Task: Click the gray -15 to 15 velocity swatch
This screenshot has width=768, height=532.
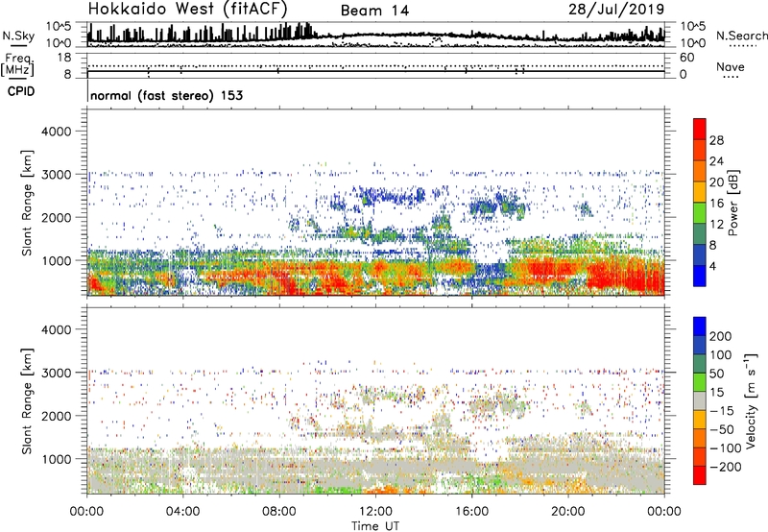Action: (700, 400)
